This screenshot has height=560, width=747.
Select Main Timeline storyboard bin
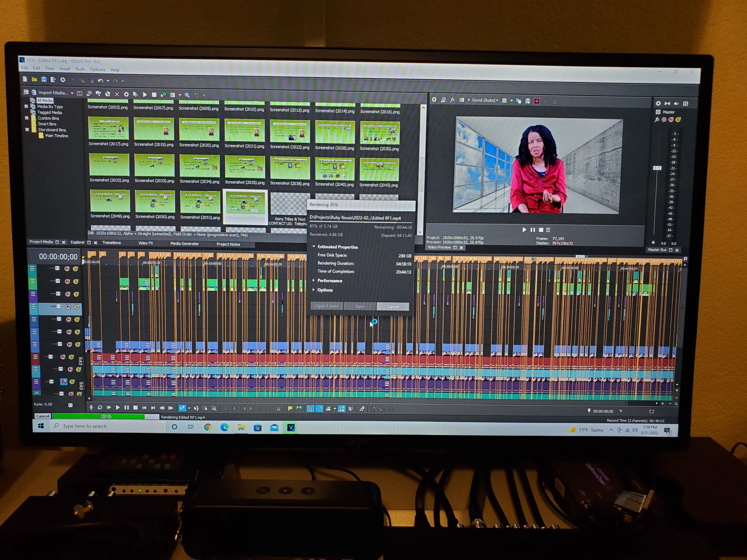pos(56,136)
